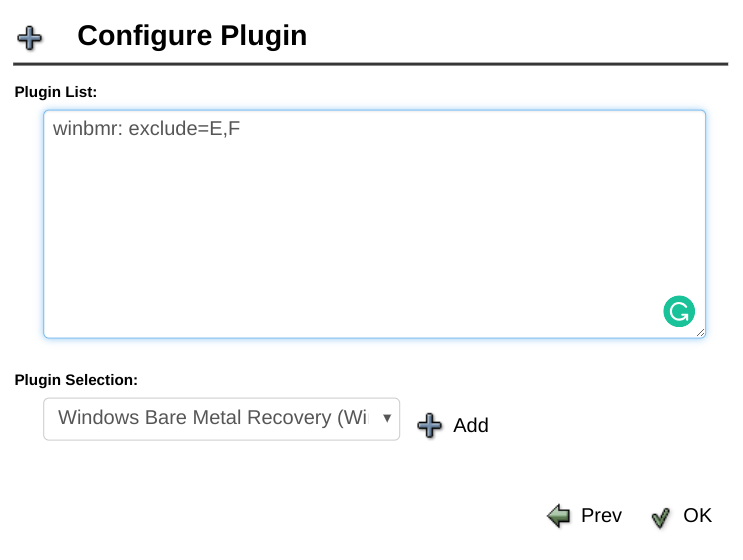Image resolution: width=743 pixels, height=560 pixels.
Task: Select the Windows Bare Metal Recovery combo box
Action: click(221, 419)
